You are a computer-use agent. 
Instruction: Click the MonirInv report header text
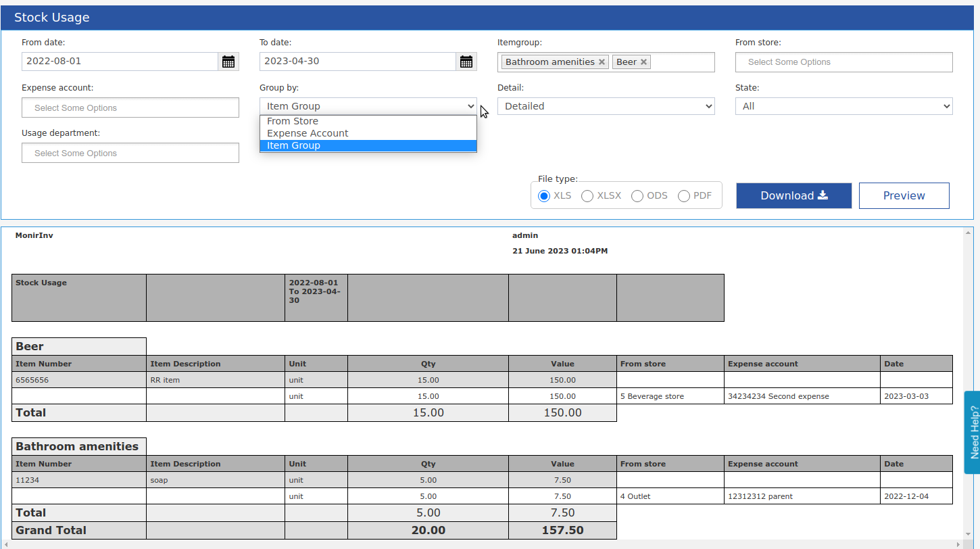click(34, 235)
